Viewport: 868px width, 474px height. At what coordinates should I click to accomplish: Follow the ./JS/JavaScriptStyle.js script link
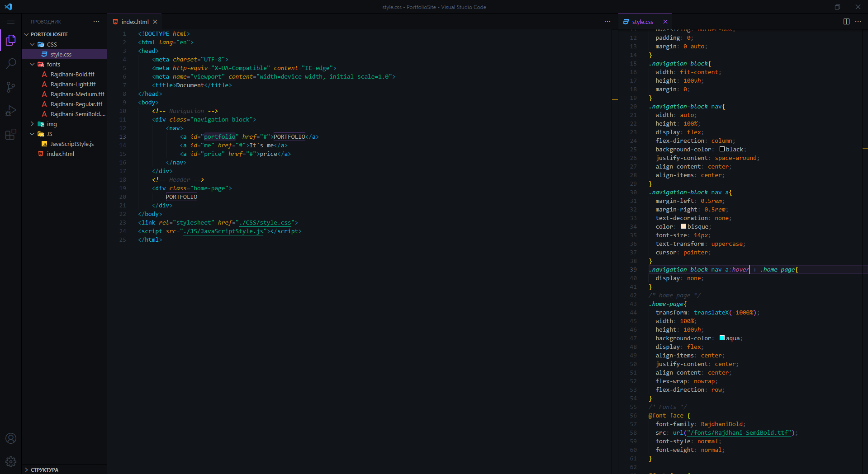click(x=223, y=231)
